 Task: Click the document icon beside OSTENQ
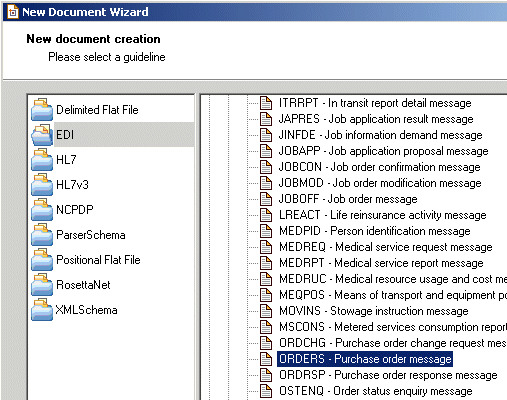pyautogui.click(x=266, y=391)
